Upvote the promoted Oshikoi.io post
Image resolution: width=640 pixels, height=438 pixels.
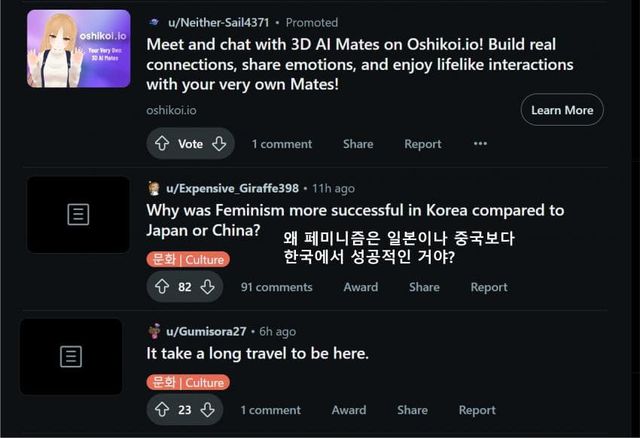click(162, 144)
